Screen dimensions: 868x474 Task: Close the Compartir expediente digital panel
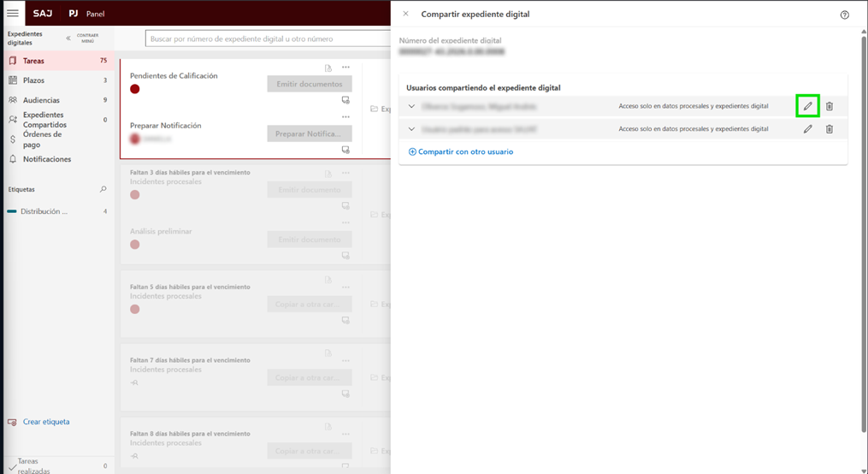(405, 14)
